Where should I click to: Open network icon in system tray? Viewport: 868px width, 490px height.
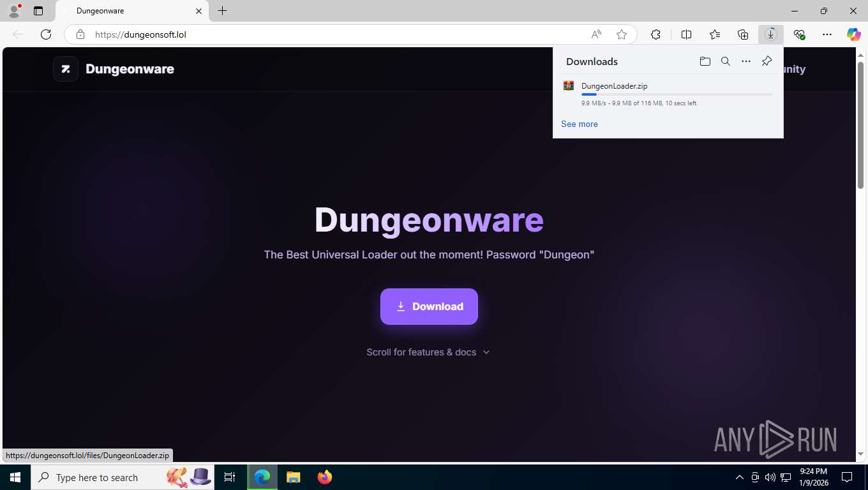[x=786, y=477]
